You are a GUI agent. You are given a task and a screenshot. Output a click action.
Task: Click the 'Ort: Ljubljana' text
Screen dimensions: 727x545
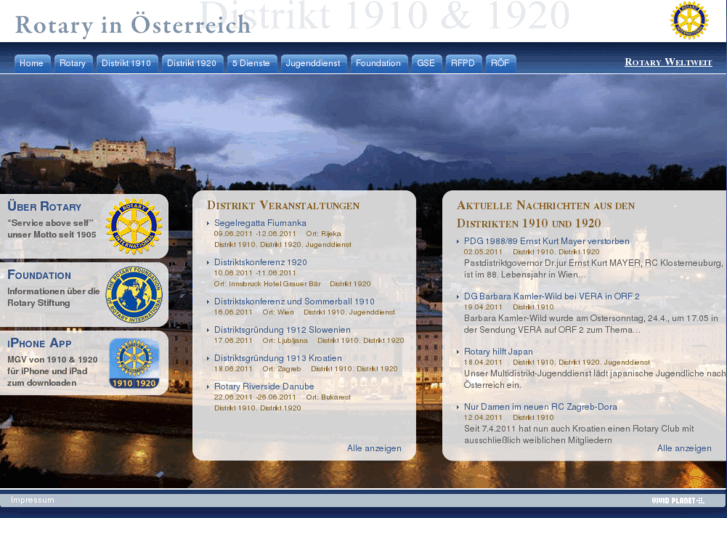285,340
